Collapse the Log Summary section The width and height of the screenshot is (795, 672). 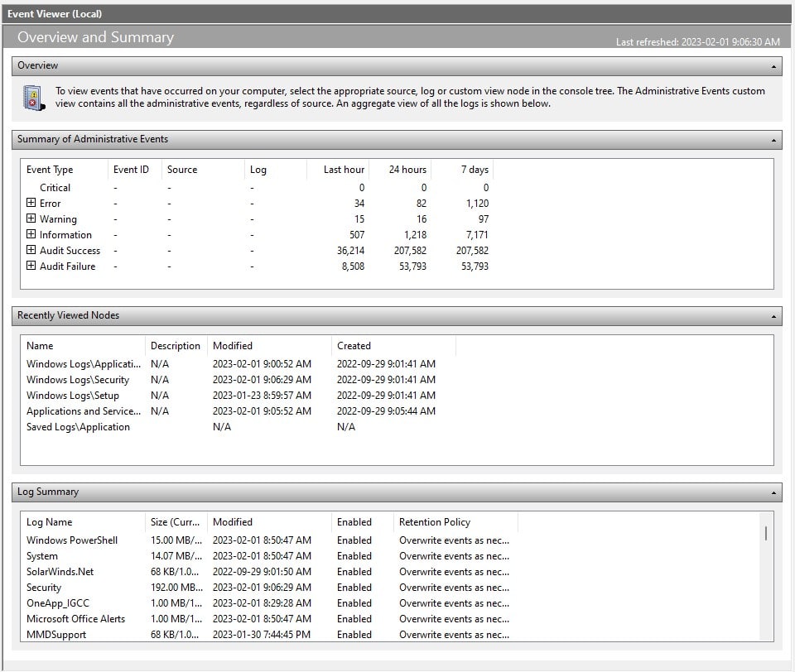pos(773,492)
